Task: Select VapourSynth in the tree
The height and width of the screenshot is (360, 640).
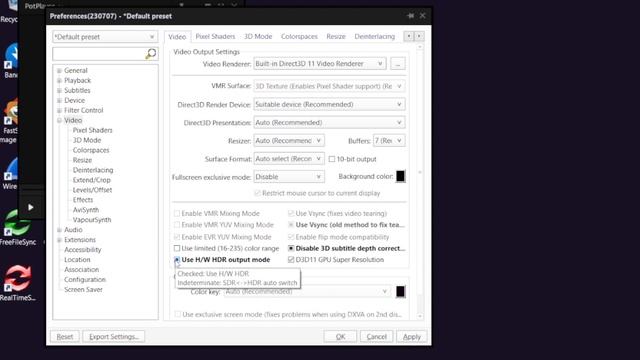Action: pyautogui.click(x=92, y=220)
